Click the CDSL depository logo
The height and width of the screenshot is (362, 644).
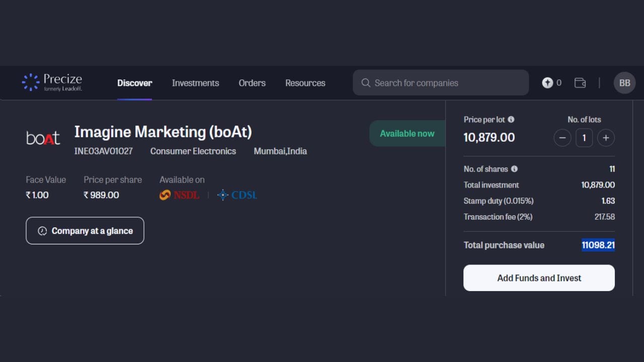tap(237, 195)
